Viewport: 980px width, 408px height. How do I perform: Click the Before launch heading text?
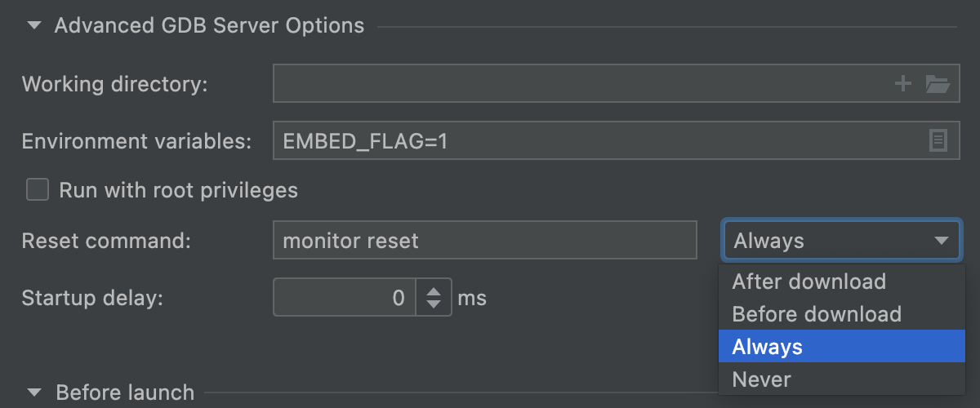tap(125, 392)
